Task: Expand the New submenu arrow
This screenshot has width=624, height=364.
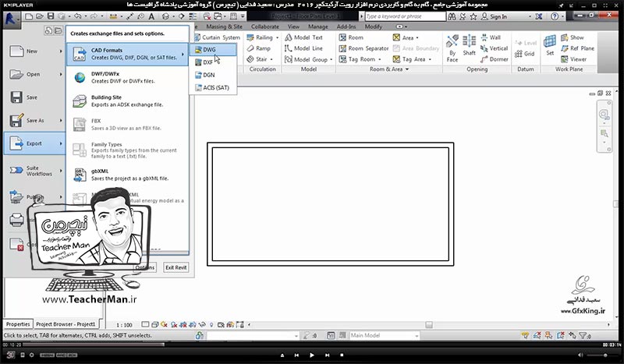Action: 61,51
